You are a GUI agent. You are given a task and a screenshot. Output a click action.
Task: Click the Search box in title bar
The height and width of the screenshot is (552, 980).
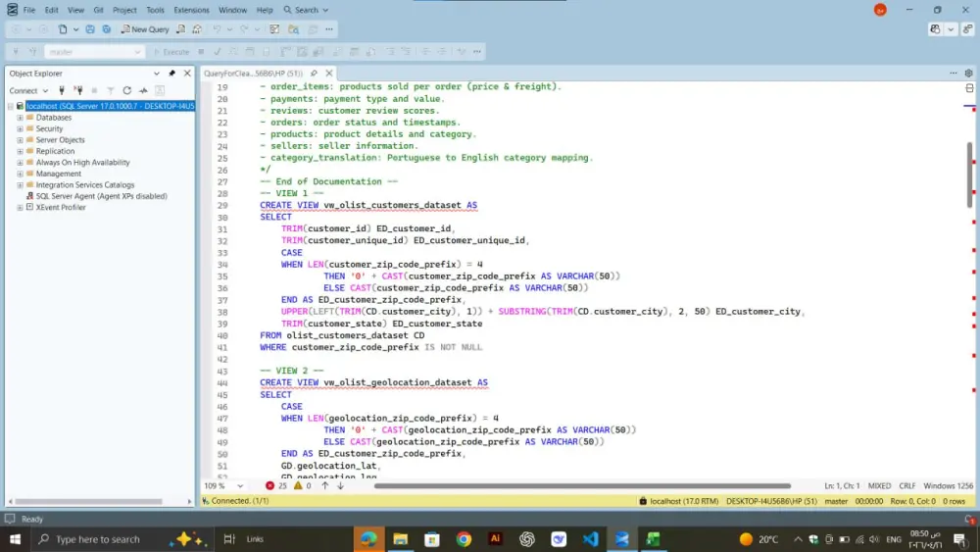click(306, 10)
